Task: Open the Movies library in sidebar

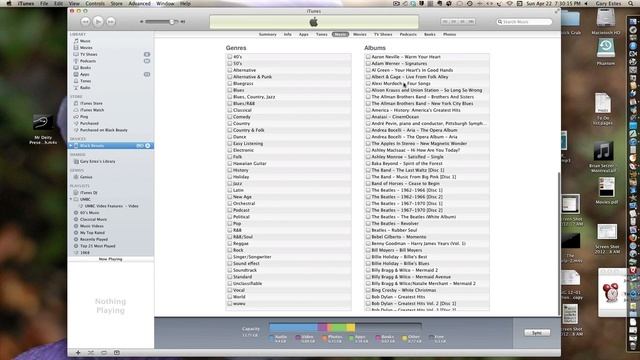Action: pos(86,48)
